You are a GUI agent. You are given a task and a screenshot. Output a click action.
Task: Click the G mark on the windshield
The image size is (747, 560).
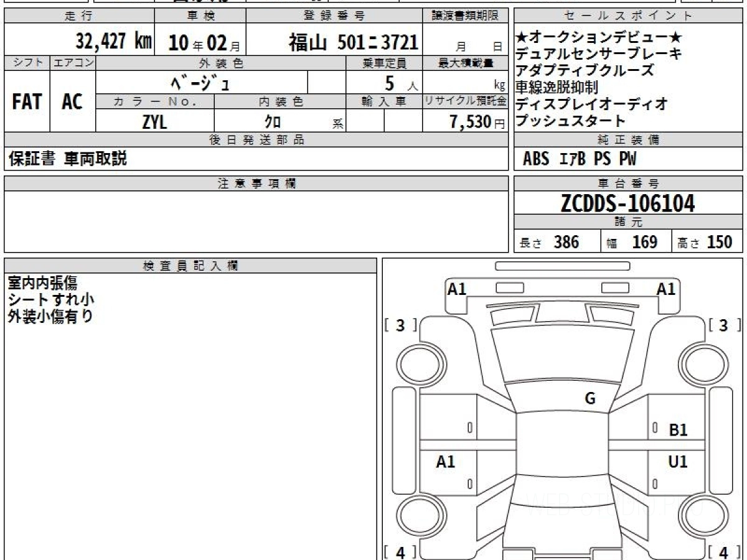tap(590, 399)
